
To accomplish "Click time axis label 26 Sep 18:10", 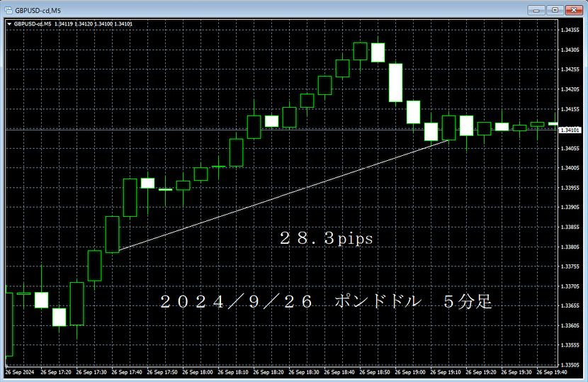I will [233, 372].
